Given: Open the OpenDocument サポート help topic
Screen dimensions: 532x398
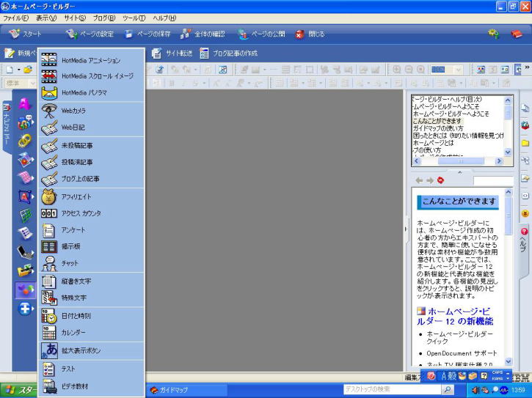Looking at the screenshot, I should (x=462, y=353).
